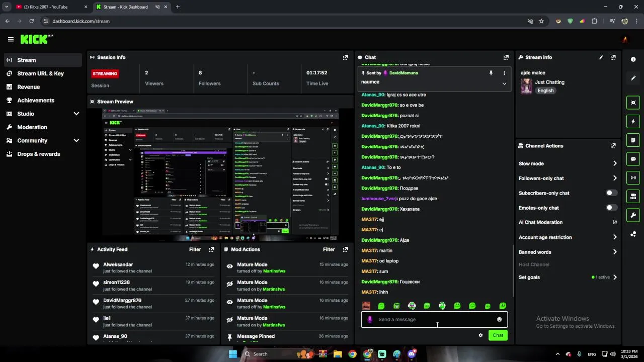Toggle the wrench Stream info widget icon
Screen dimensions: 644x362
tap(633, 215)
